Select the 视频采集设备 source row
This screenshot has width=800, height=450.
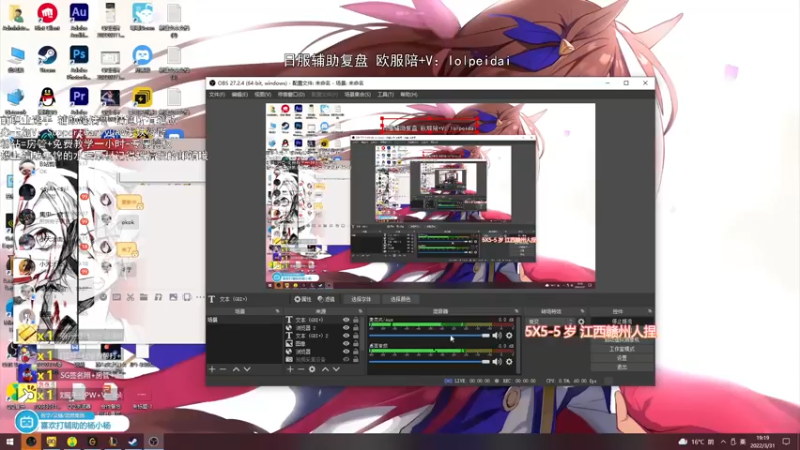[322, 360]
